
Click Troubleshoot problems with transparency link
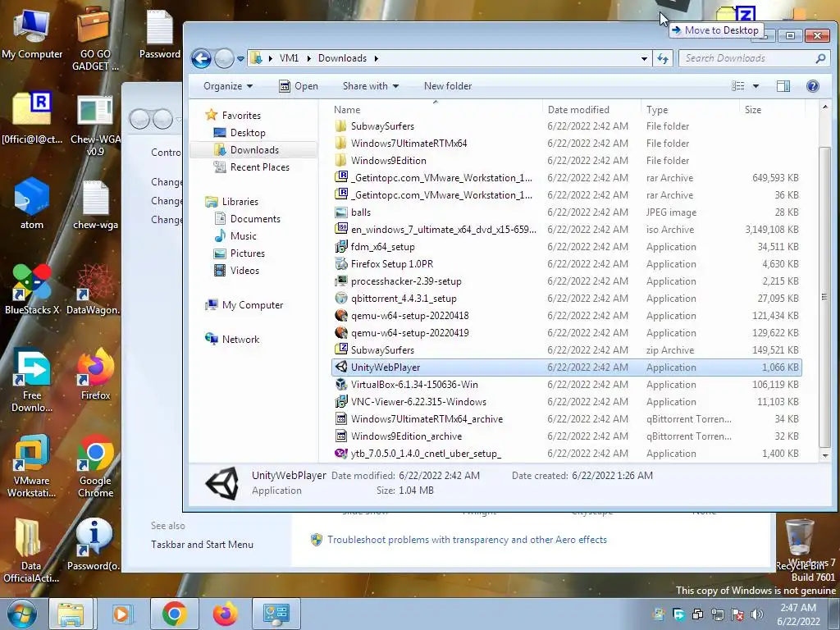[467, 540]
